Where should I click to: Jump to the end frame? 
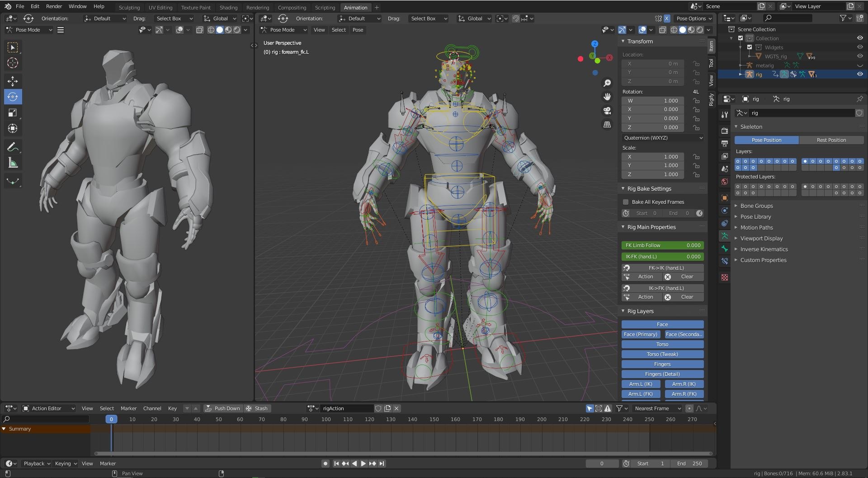(x=382, y=464)
